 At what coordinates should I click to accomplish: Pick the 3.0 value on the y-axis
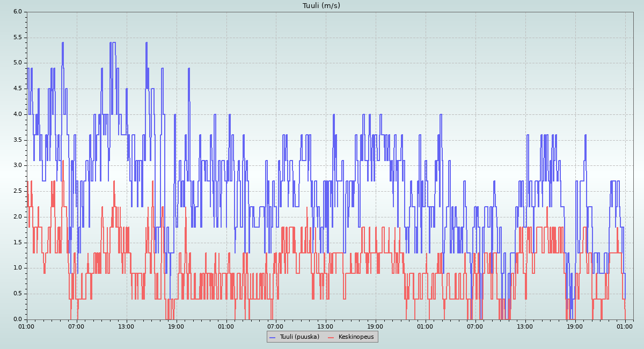[x=18, y=165]
